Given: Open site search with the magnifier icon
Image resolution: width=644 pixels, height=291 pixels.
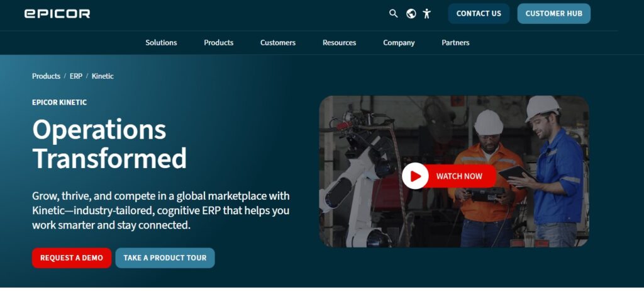Looking at the screenshot, I should coord(394,13).
